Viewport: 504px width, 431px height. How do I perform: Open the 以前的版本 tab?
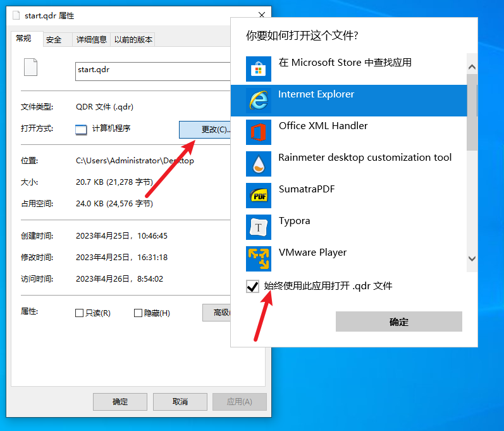pos(133,40)
